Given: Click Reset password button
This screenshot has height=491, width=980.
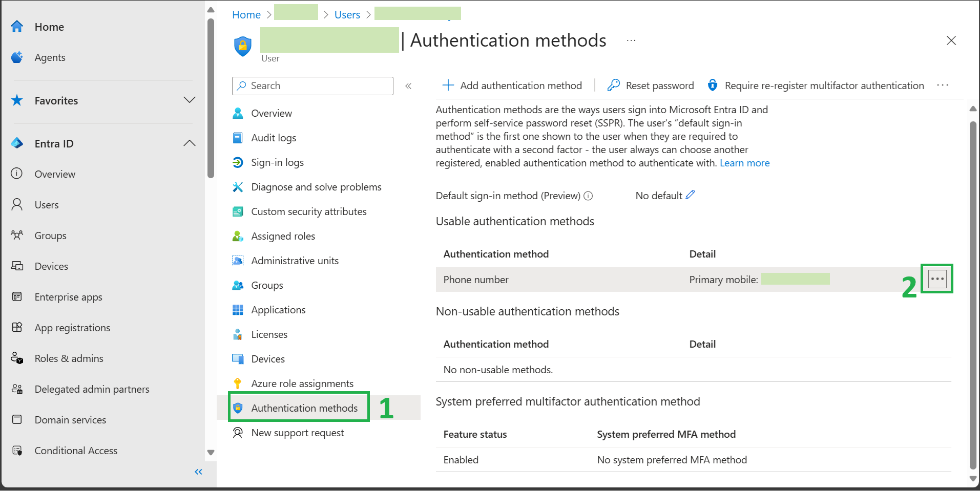Looking at the screenshot, I should coord(651,86).
